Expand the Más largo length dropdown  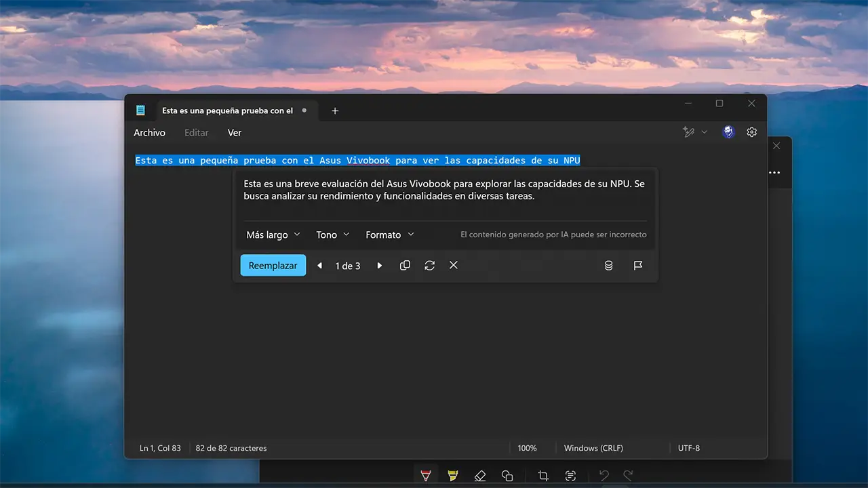(273, 235)
